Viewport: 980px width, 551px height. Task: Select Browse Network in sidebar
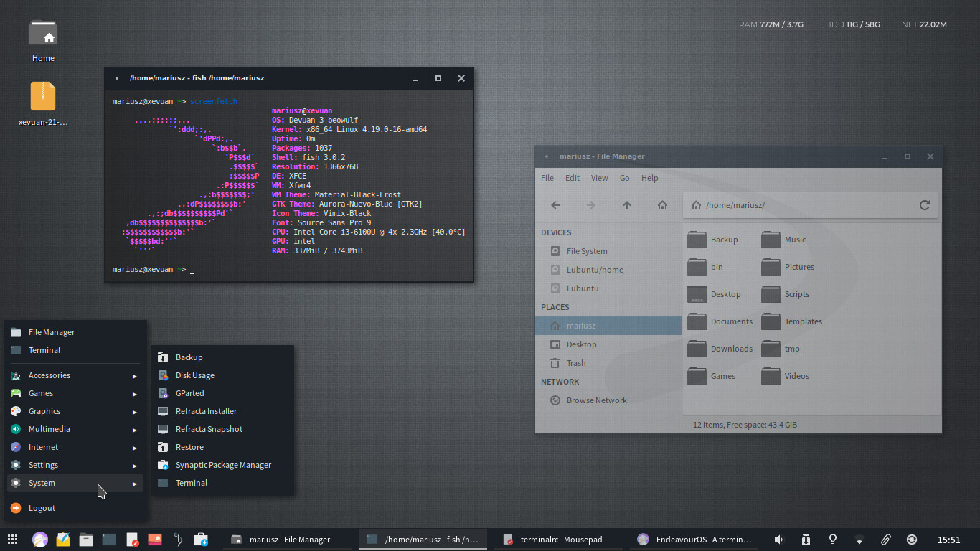tap(608, 400)
